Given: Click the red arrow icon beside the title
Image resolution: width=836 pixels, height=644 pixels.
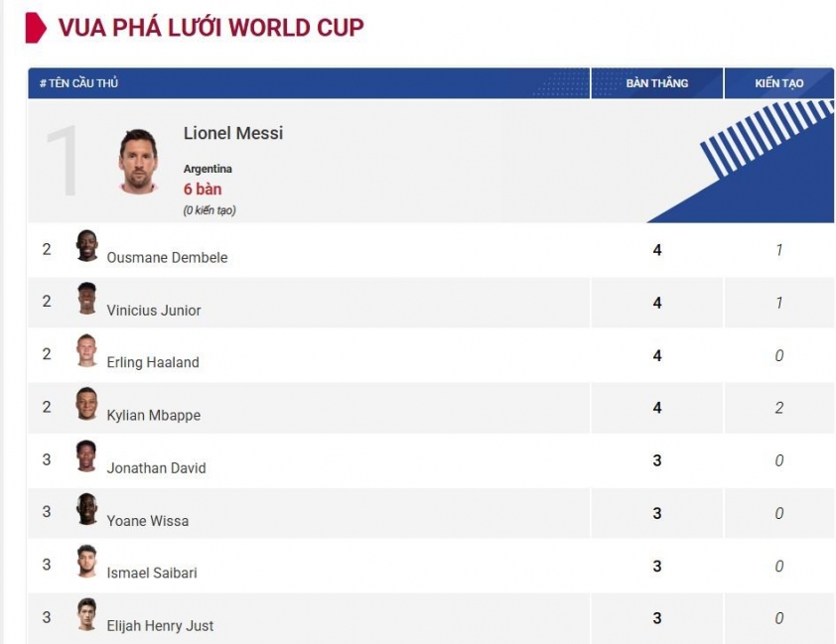Looking at the screenshot, I should click(36, 28).
